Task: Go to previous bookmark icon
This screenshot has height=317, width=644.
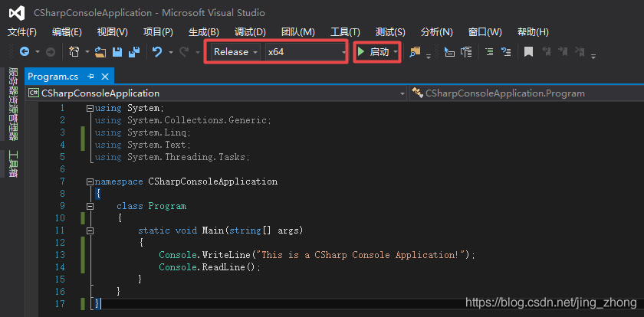Action: pyautogui.click(x=546, y=52)
